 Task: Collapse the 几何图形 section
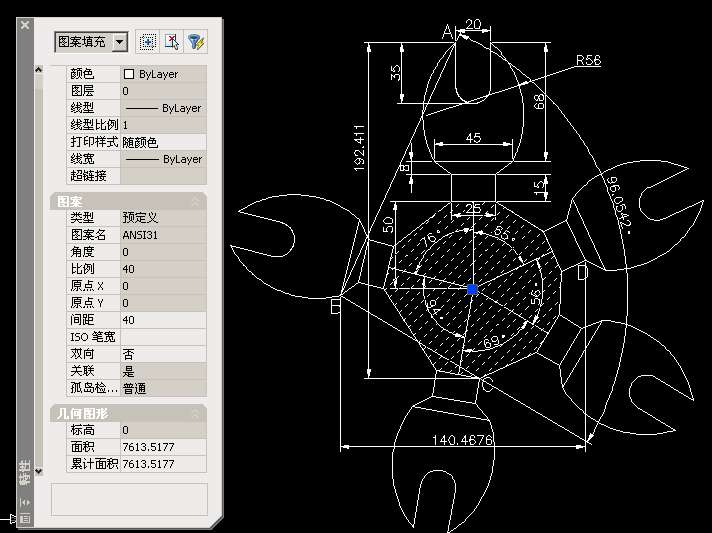click(x=195, y=414)
